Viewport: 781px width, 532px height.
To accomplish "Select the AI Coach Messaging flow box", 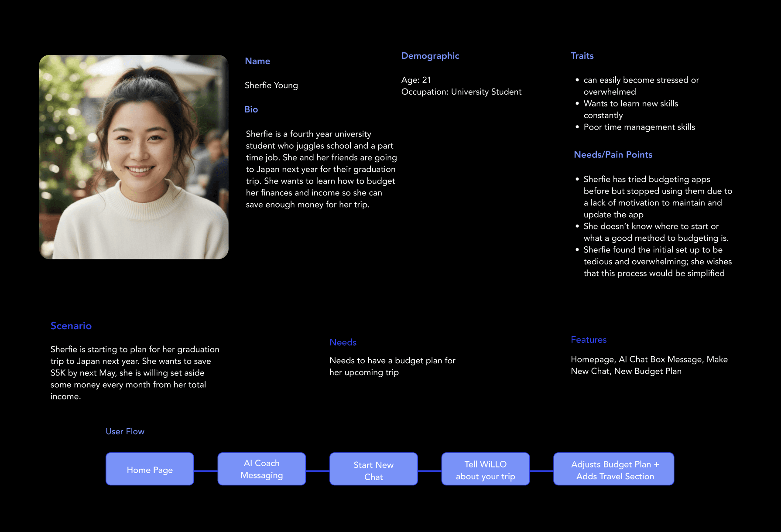I will [x=262, y=469].
